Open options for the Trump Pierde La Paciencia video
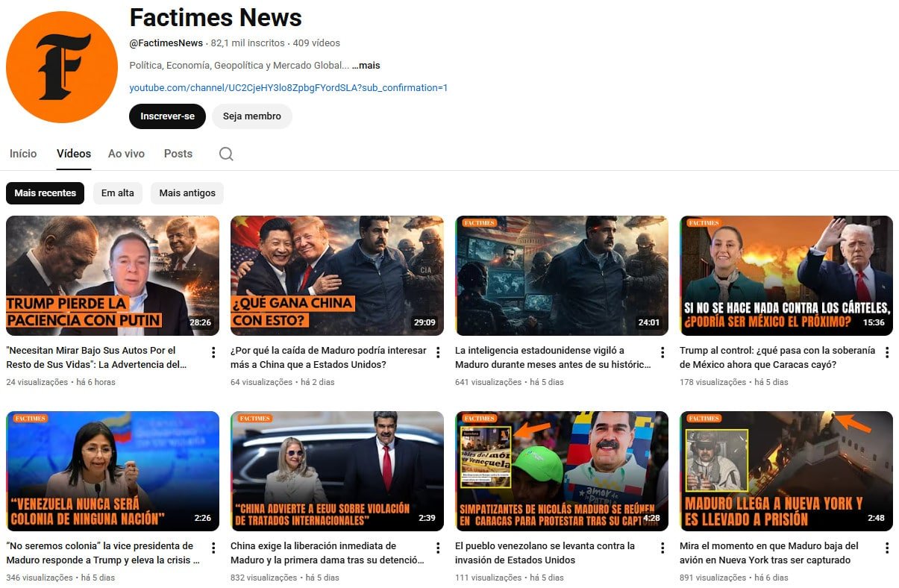The image size is (899, 588). 212,351
